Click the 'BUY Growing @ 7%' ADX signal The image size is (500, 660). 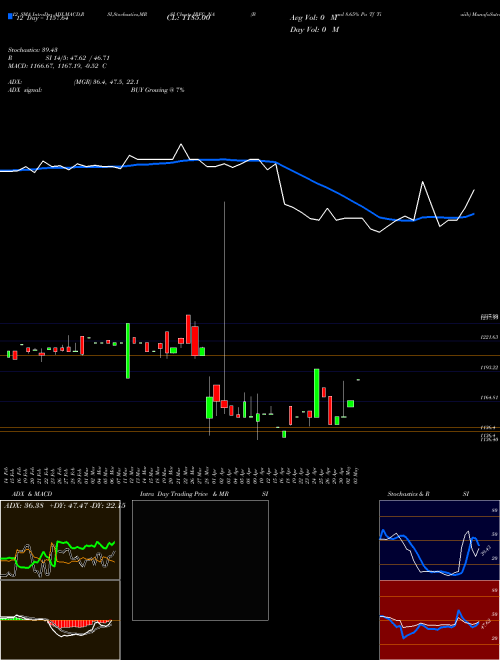coord(157,90)
